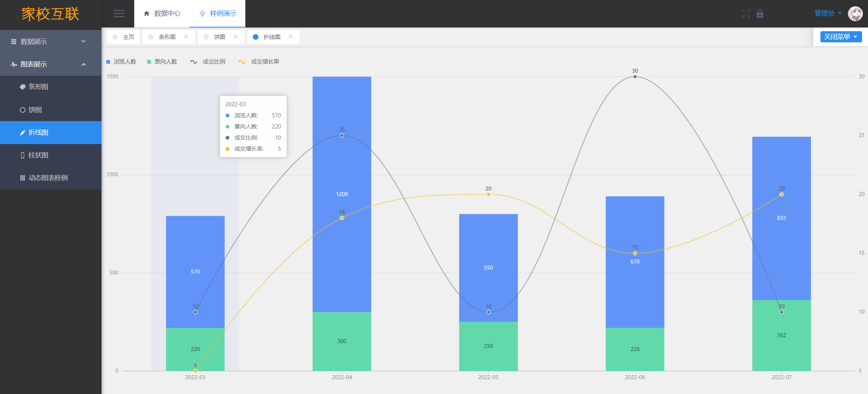Click the 2022-04 green bar labeled 300

coord(342,341)
